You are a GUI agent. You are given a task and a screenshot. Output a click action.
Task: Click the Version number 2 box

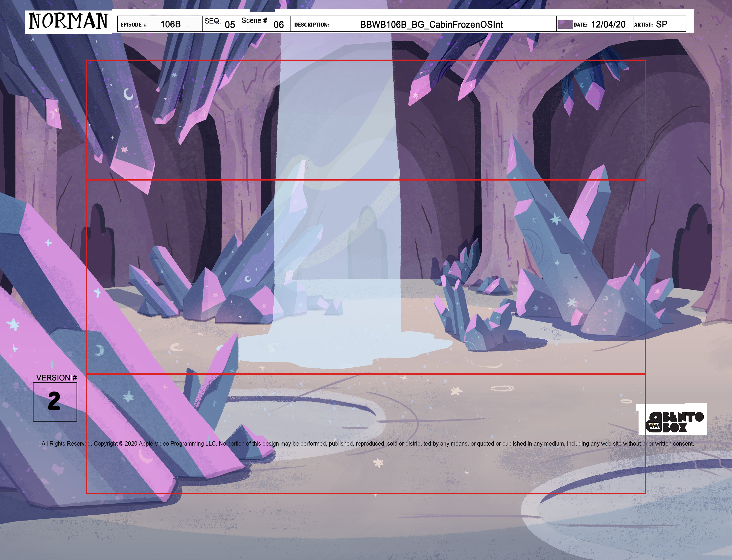[55, 402]
